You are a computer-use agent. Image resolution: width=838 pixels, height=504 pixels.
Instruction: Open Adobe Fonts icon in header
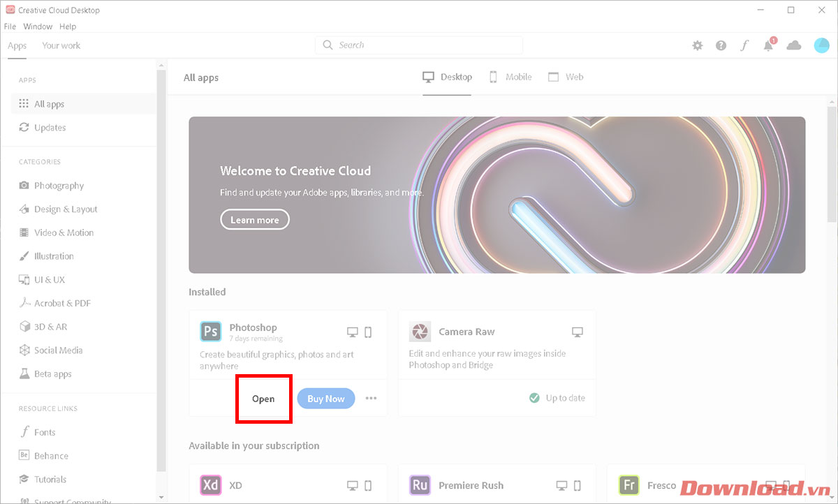coord(744,45)
